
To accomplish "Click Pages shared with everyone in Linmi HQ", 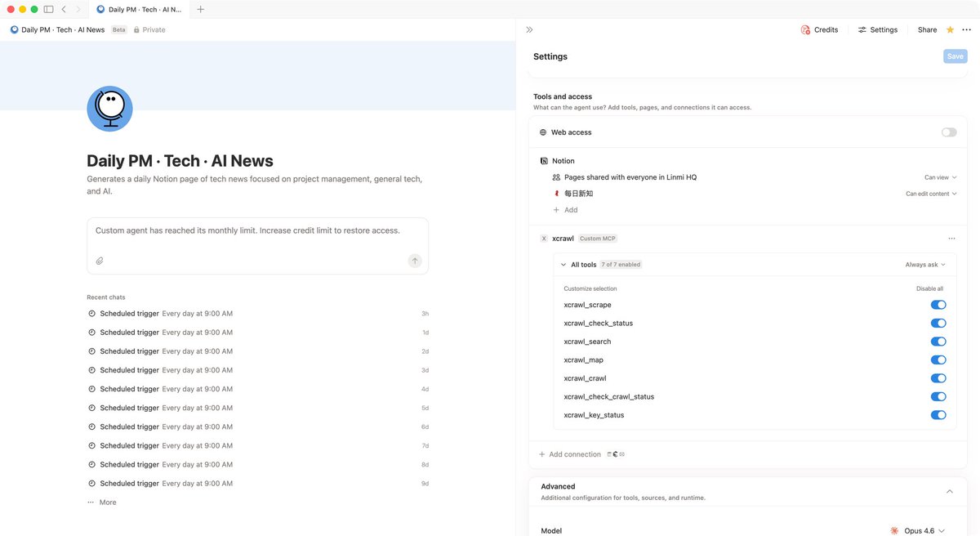I will coord(630,177).
